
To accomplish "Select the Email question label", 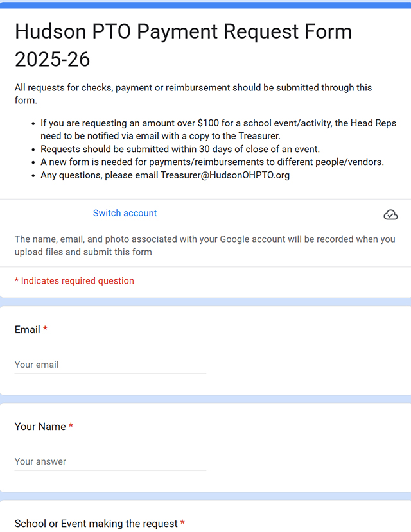I will click(x=28, y=329).
